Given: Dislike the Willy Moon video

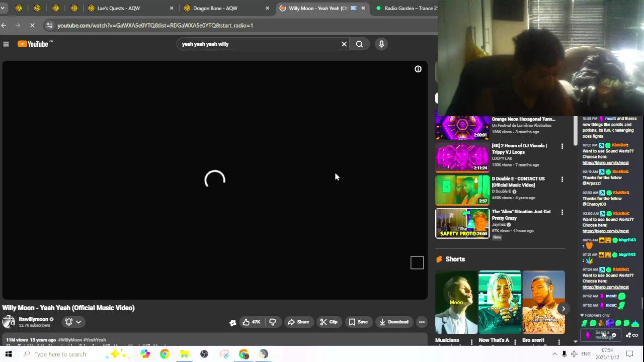Looking at the screenshot, I should point(273,322).
